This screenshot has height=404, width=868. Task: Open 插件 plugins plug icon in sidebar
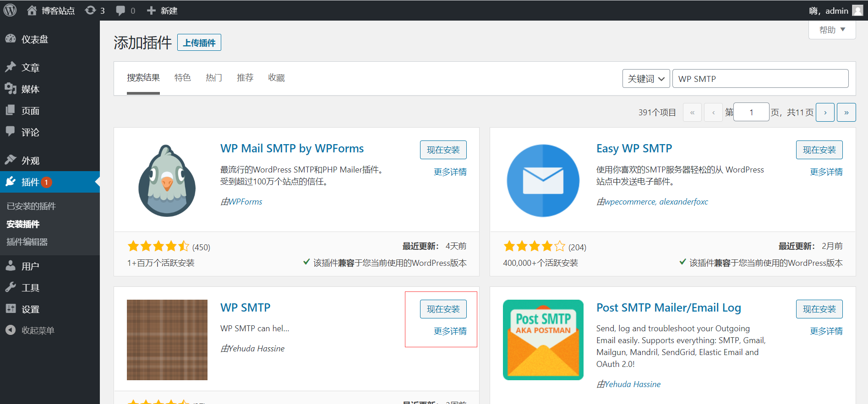pyautogui.click(x=11, y=182)
